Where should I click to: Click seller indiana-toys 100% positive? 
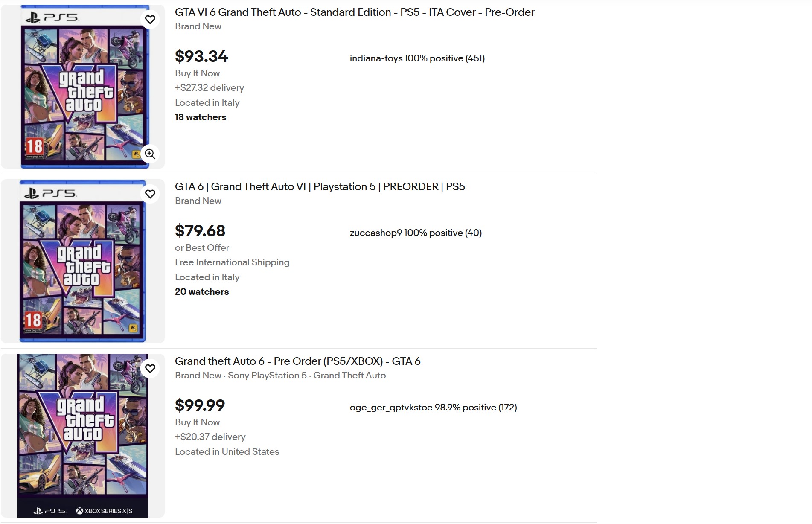pyautogui.click(x=417, y=58)
